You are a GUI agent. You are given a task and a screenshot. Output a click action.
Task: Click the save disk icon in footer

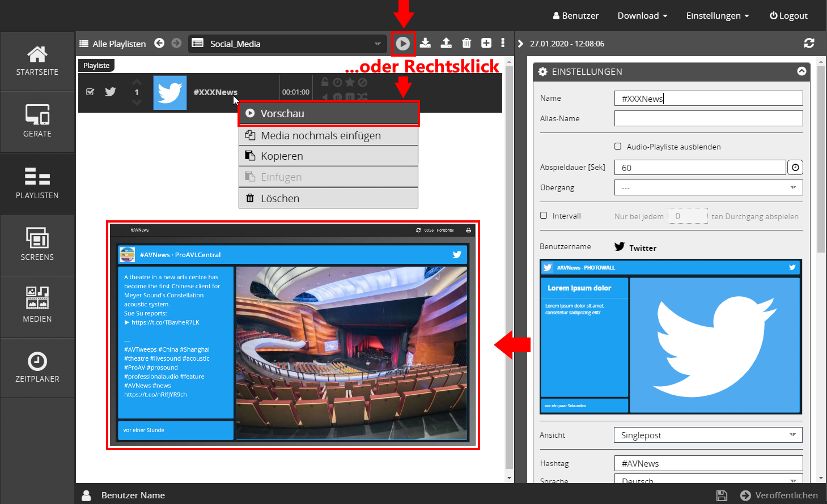click(x=722, y=496)
